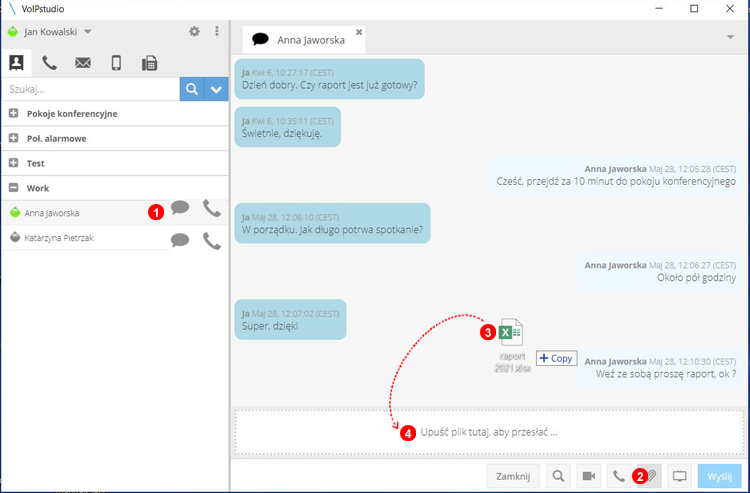The height and width of the screenshot is (493, 750).
Task: Open the mobile device tab
Action: 116,63
